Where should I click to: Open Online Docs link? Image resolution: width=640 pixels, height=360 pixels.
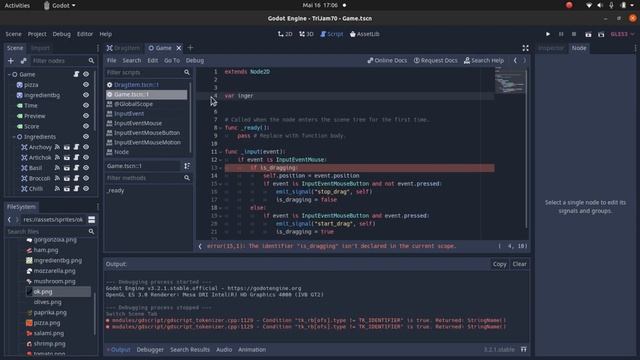click(387, 60)
